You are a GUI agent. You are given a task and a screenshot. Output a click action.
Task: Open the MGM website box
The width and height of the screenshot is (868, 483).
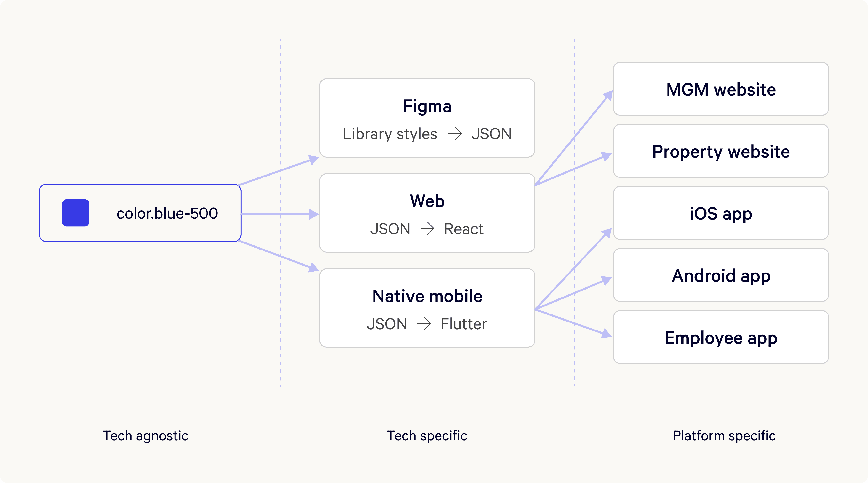tap(721, 89)
